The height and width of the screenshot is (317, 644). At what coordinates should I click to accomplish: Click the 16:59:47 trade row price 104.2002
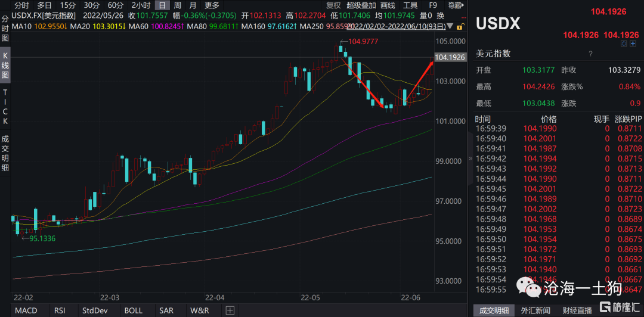click(x=540, y=209)
